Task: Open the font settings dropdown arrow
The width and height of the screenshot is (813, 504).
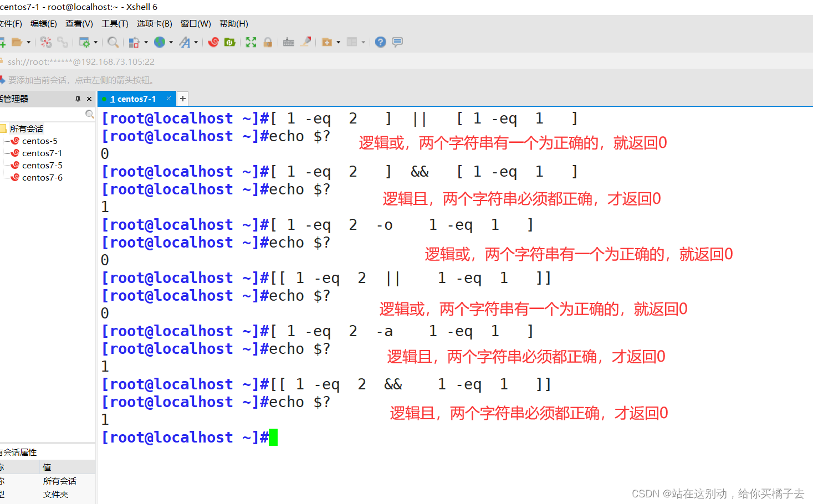Action: point(197,42)
